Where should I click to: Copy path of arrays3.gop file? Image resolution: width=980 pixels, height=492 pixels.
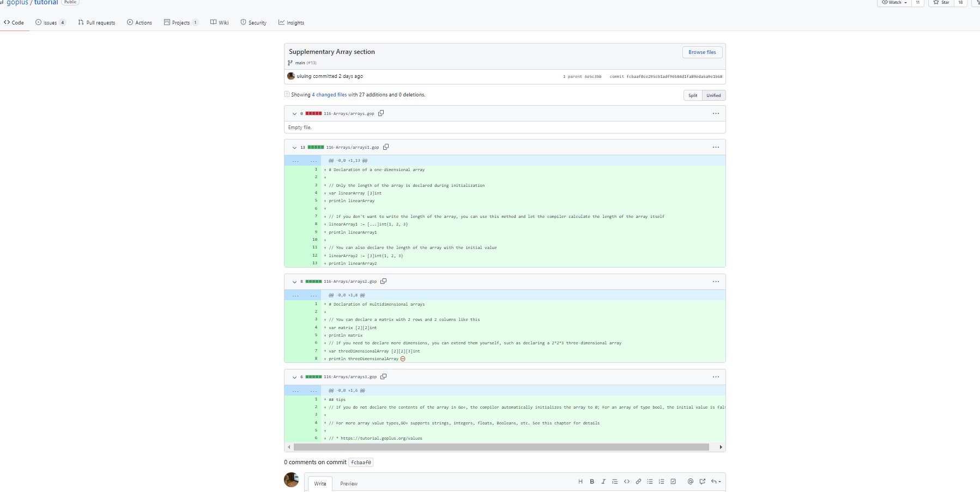pos(384,377)
